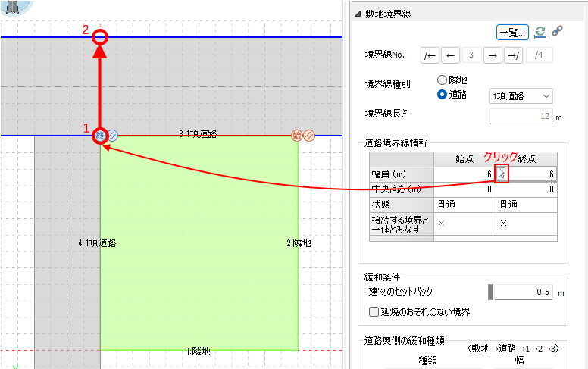
Task: Click the 始点 幅員 width cell
Action: (464, 174)
